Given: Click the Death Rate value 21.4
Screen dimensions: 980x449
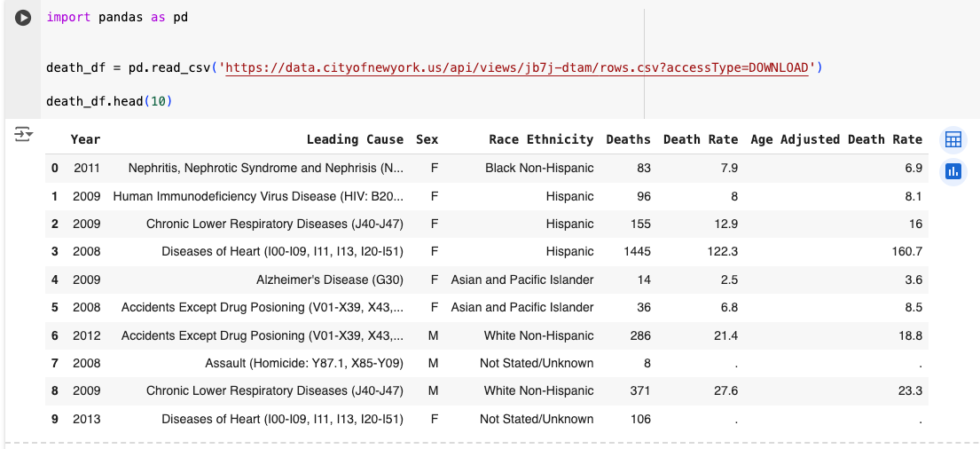Looking at the screenshot, I should pyautogui.click(x=726, y=335).
